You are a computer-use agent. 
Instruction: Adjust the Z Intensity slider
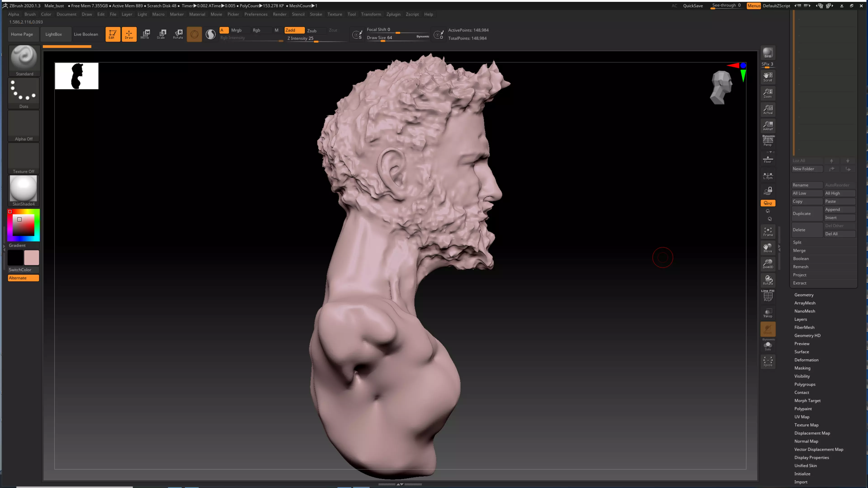[317, 39]
